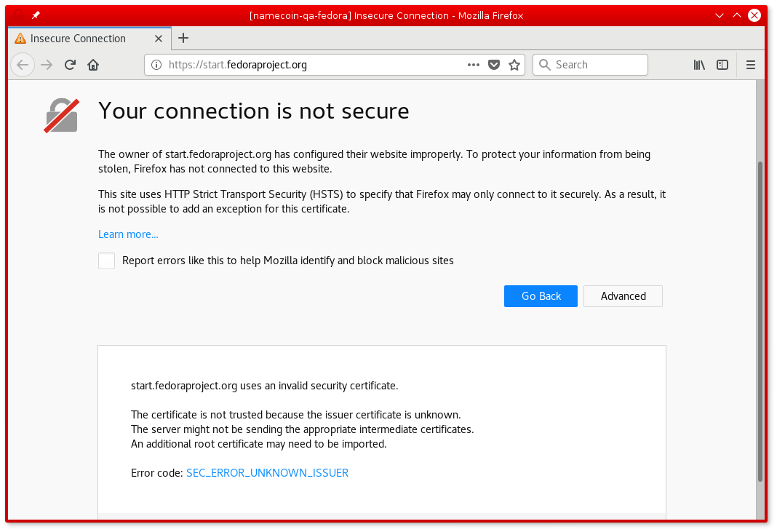Open the page actions ellipsis menu
The width and height of the screenshot is (777, 532).
[474, 65]
